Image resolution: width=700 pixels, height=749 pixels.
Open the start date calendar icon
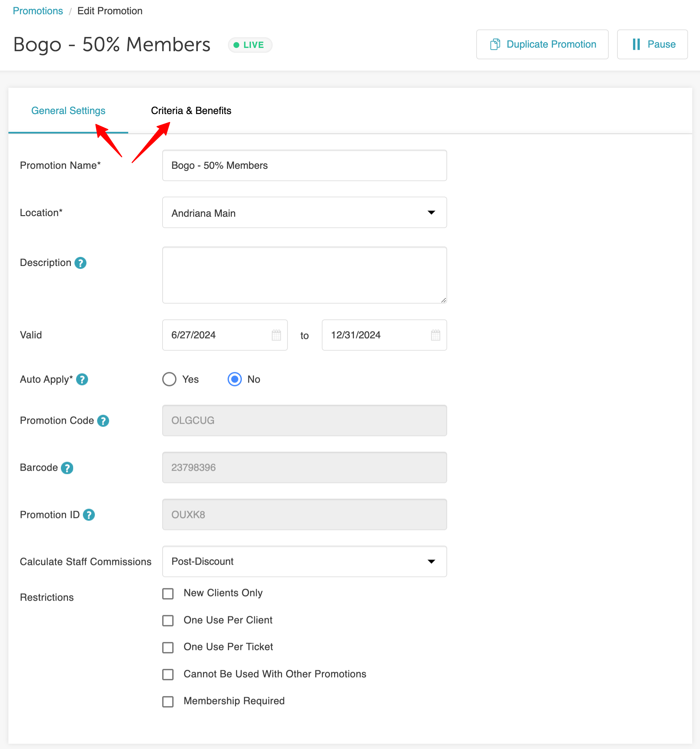(276, 335)
